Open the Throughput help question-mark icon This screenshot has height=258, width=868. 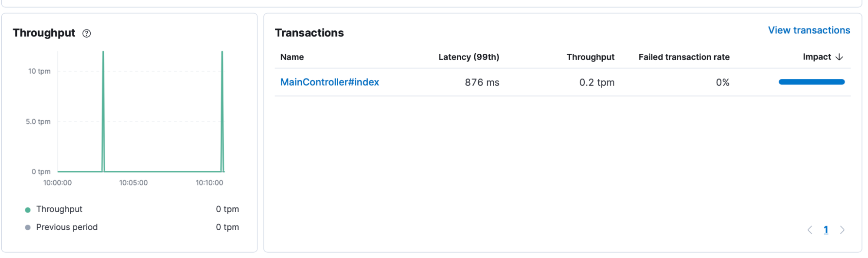pos(87,33)
